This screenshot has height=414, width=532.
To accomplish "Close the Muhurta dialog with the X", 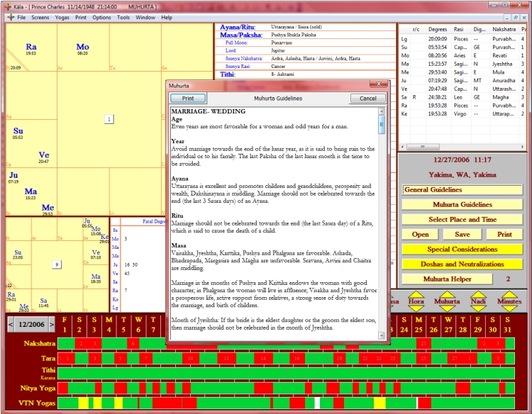I will point(379,84).
